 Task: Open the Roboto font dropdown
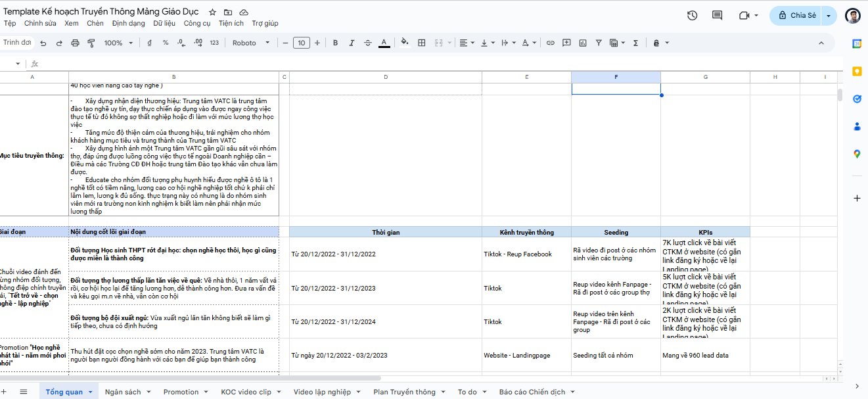(x=251, y=43)
